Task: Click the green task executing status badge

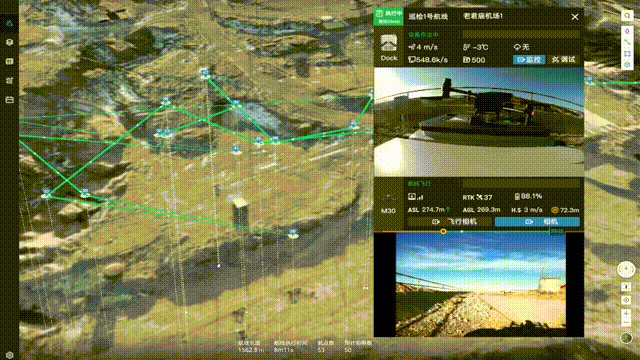Action: pyautogui.click(x=389, y=17)
